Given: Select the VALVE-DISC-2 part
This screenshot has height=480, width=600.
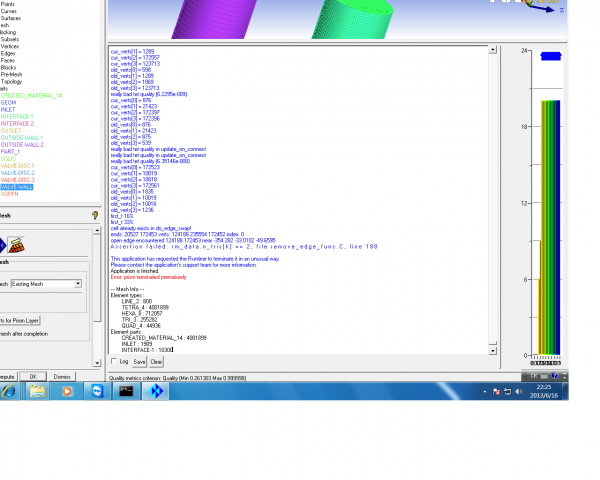Looking at the screenshot, I should 18,173.
